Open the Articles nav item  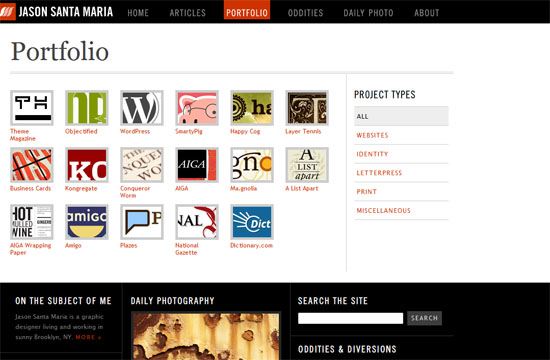click(x=187, y=13)
